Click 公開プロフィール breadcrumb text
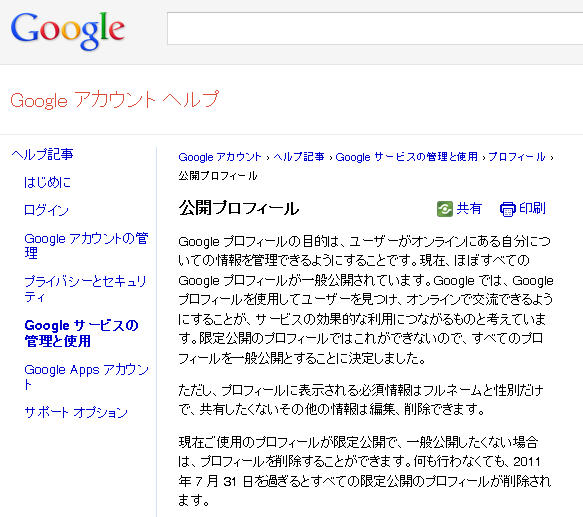583x517 pixels. click(218, 176)
